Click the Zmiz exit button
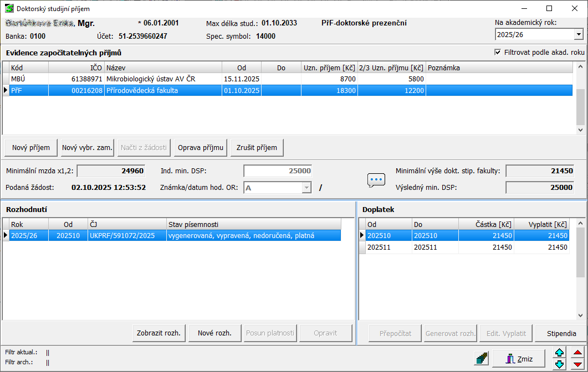The width and height of the screenshot is (588, 372). point(519,359)
